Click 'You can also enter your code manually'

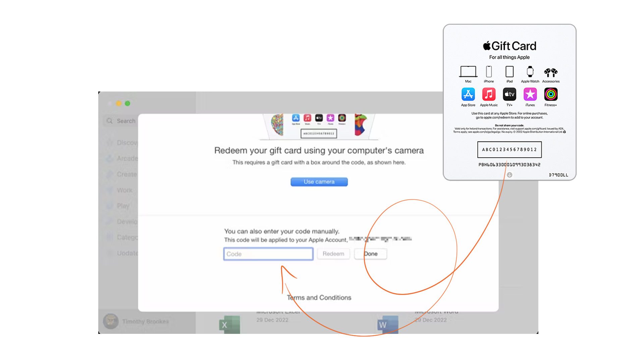click(282, 231)
